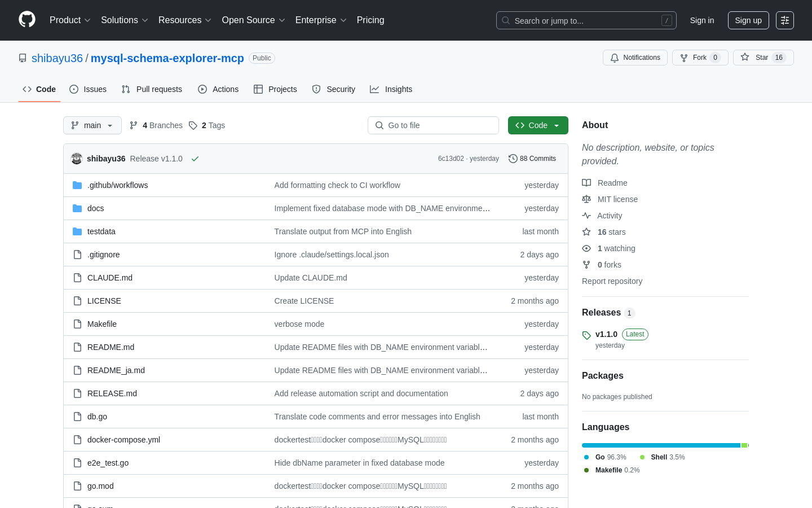Focus the Go to file field
812x508 pixels.
coord(433,125)
